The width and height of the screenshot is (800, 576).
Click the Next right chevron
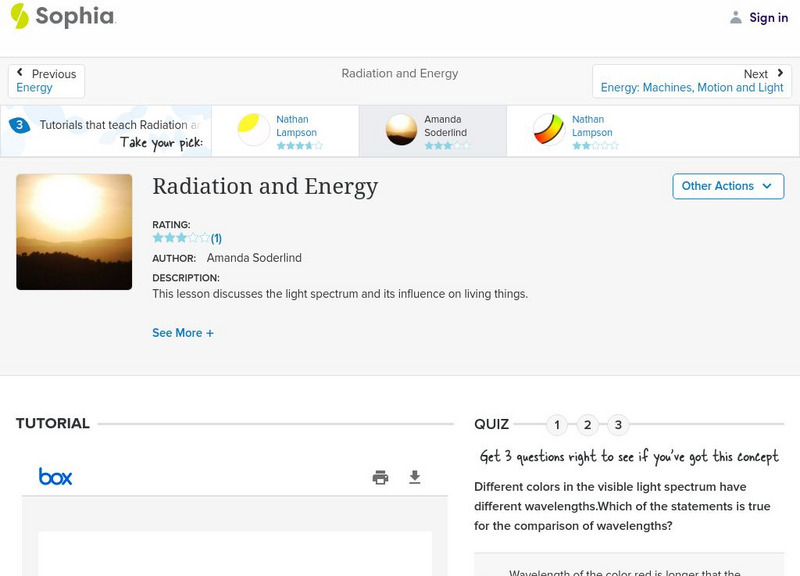(780, 73)
